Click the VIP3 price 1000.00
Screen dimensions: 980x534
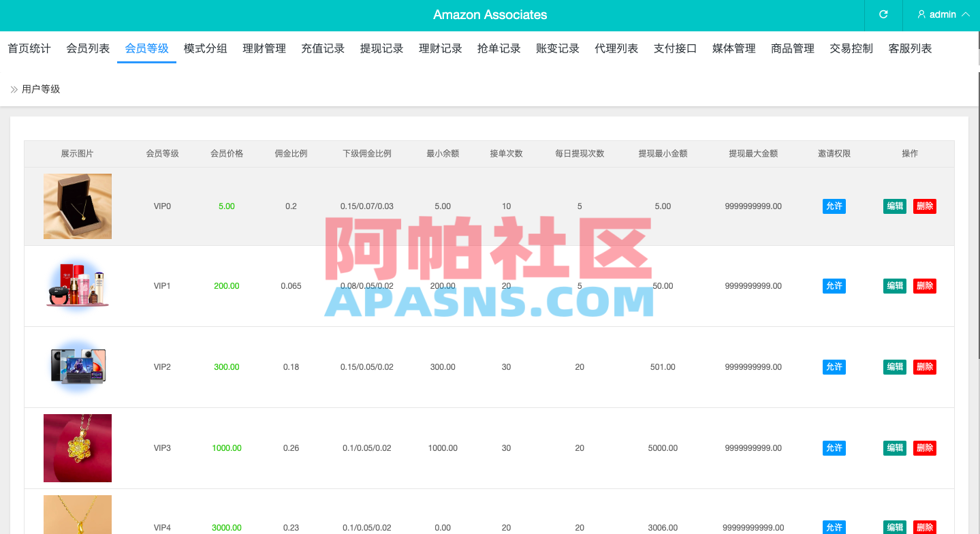tap(227, 448)
